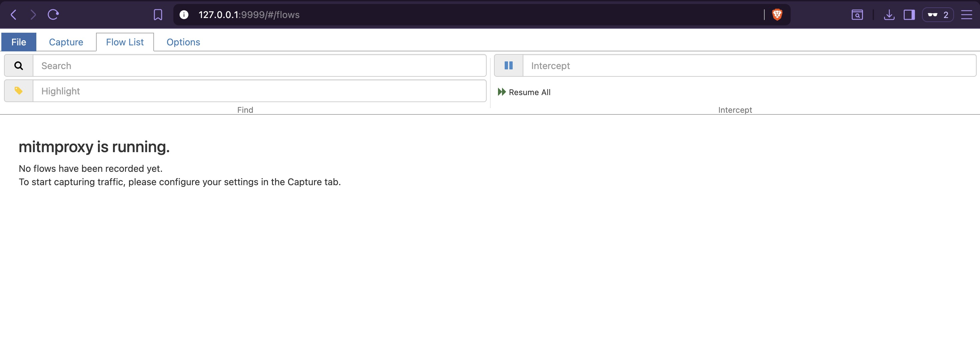Click 'No flows have been recorded yet.' text
The height and width of the screenshot is (355, 980).
click(91, 168)
